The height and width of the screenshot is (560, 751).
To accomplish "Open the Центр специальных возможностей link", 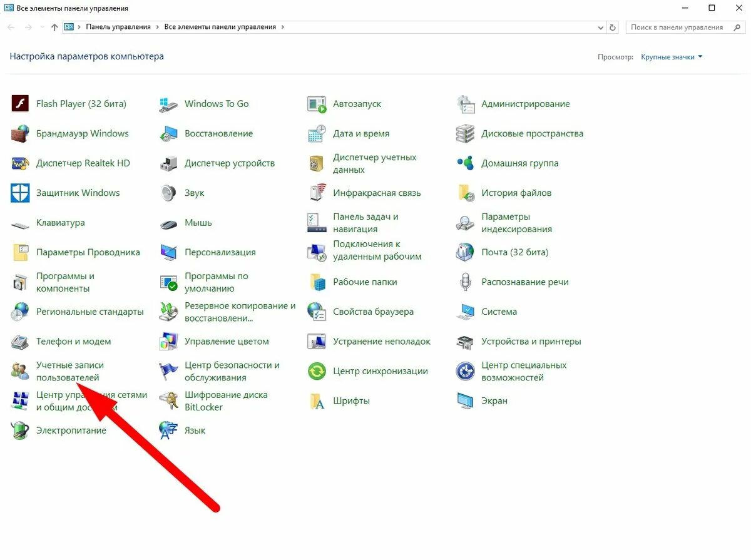I will [x=524, y=371].
